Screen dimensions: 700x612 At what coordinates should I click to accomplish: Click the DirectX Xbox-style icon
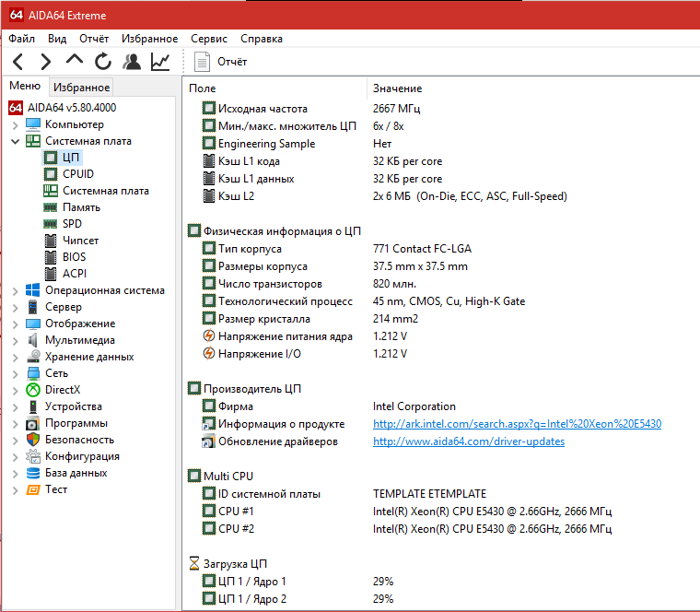pos(33,390)
